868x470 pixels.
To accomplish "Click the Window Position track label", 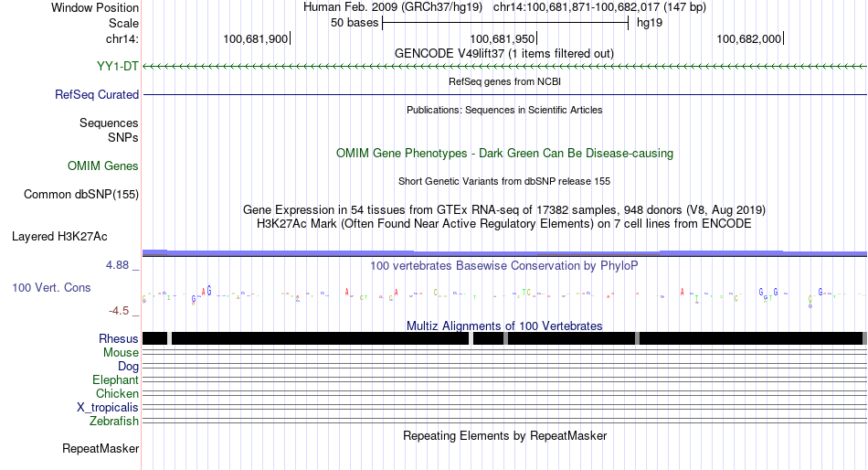I will [x=95, y=7].
